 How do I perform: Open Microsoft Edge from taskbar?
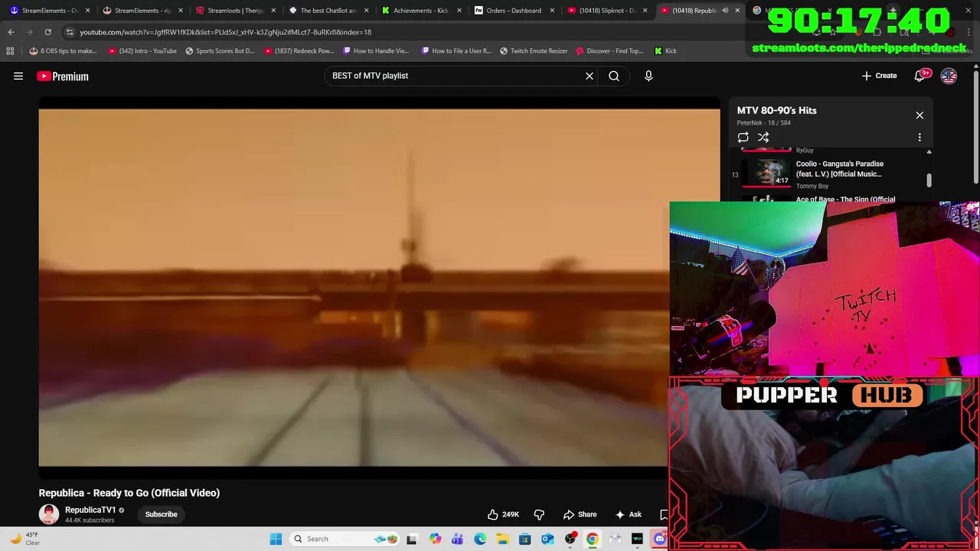pyautogui.click(x=480, y=539)
